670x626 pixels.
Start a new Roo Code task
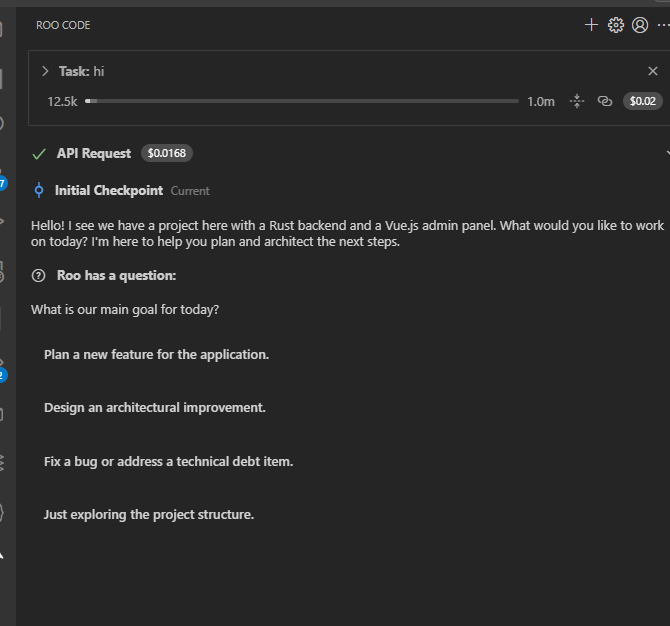pos(591,25)
